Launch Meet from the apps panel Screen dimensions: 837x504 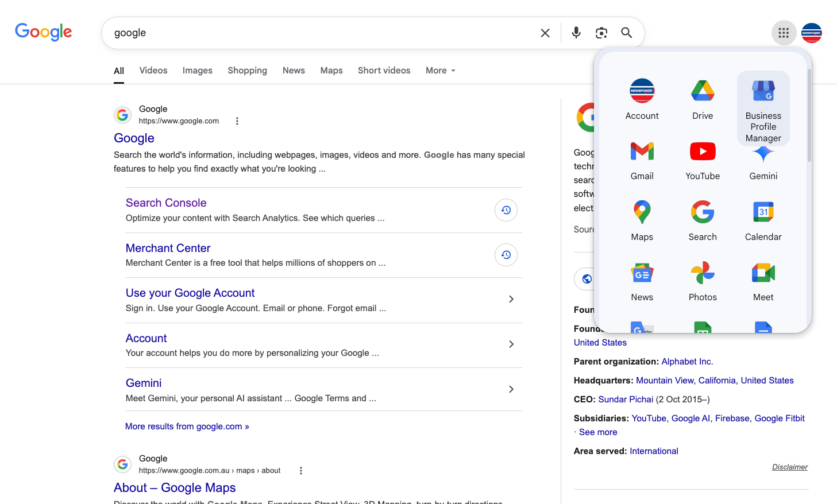click(763, 281)
